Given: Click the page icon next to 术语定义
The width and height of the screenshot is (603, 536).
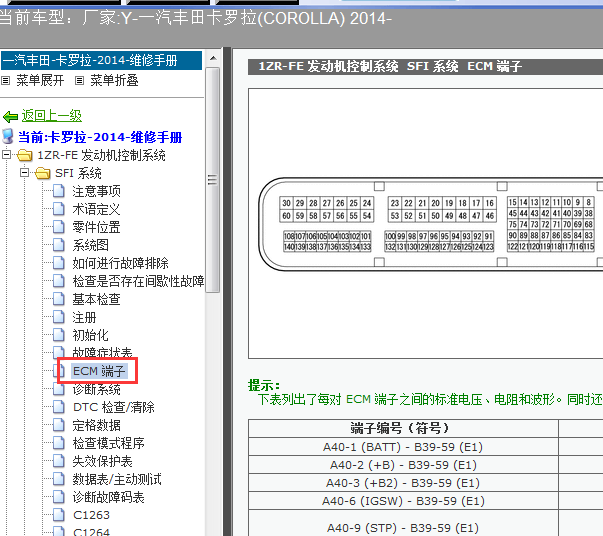Looking at the screenshot, I should [x=58, y=209].
